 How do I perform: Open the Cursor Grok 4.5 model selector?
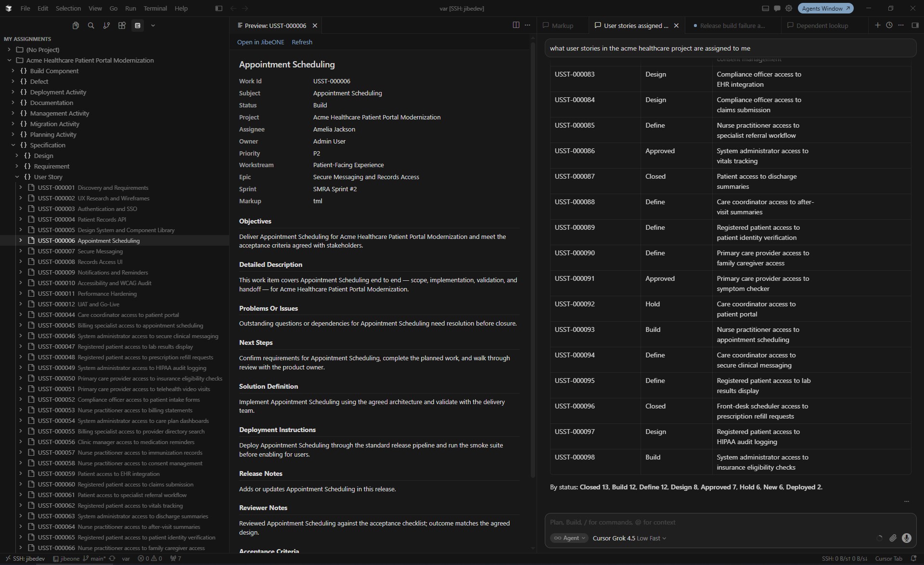629,538
